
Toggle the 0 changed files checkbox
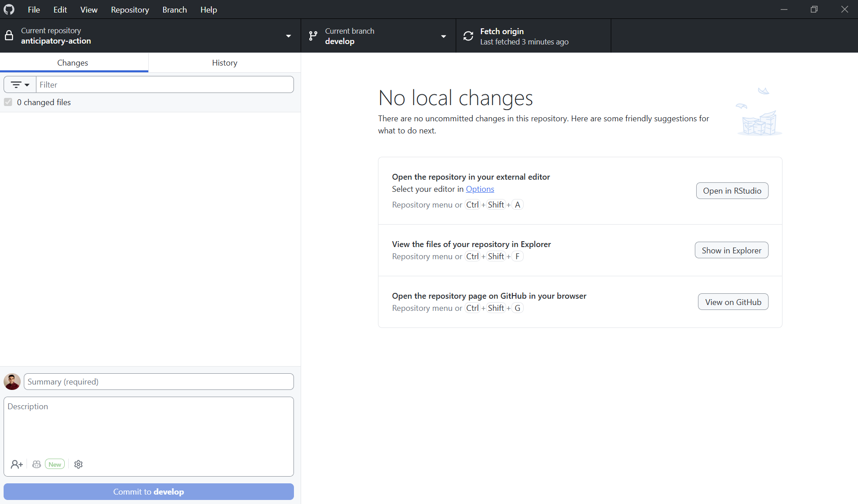(8, 102)
